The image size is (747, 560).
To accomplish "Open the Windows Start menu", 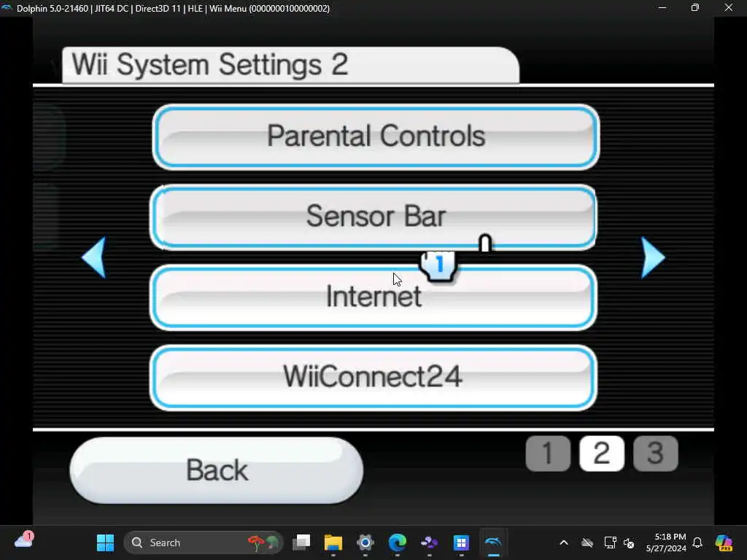I will tap(105, 542).
